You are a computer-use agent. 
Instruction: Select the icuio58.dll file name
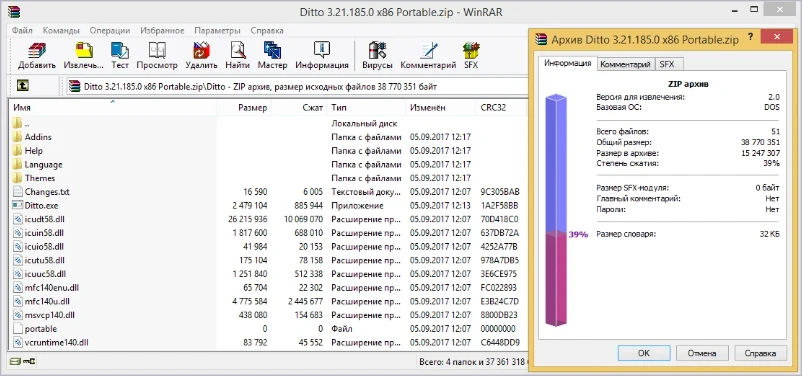(x=44, y=247)
